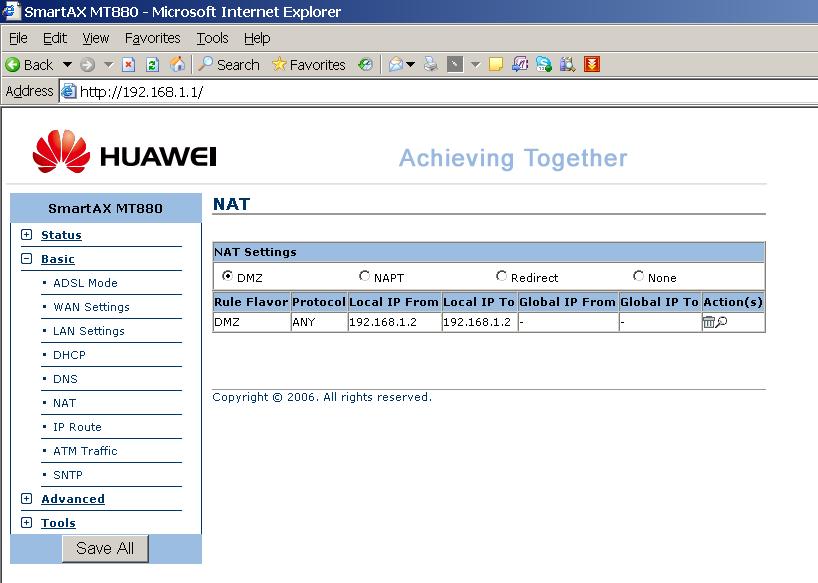Click the Save All button

coord(105,548)
